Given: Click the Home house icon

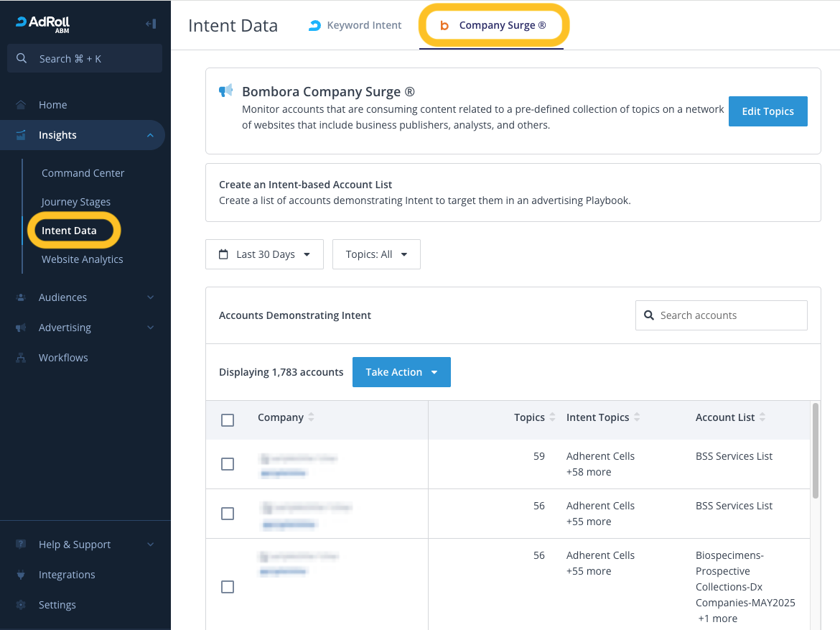Looking at the screenshot, I should pos(21,105).
